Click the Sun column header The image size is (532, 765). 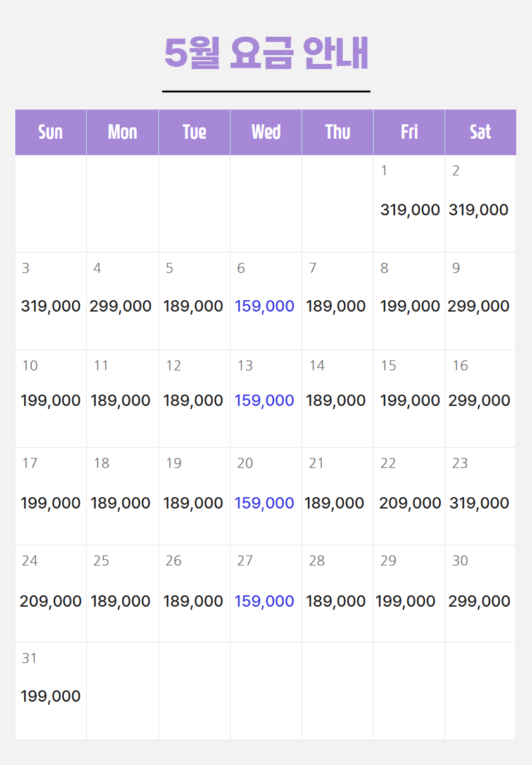point(51,132)
